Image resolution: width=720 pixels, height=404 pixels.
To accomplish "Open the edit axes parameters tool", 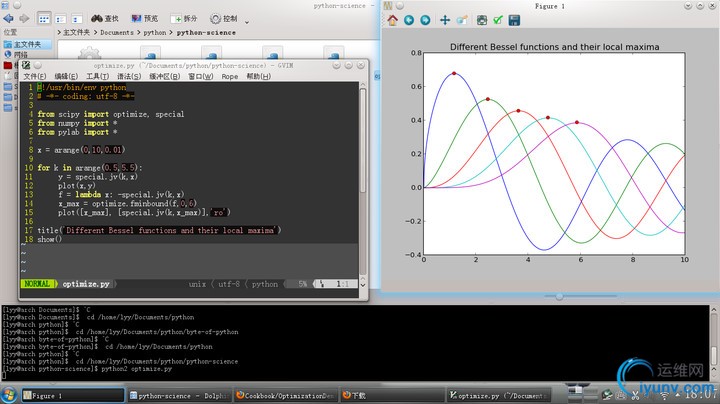I will [x=498, y=20].
